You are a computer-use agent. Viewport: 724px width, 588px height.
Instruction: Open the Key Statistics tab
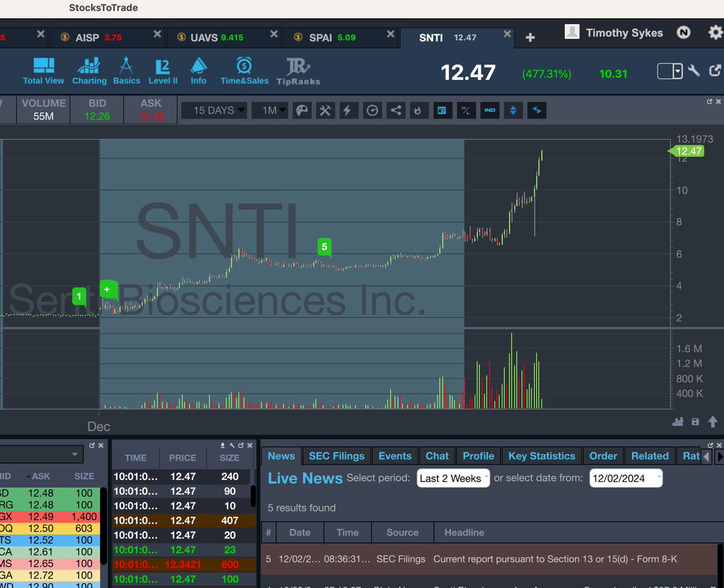542,456
